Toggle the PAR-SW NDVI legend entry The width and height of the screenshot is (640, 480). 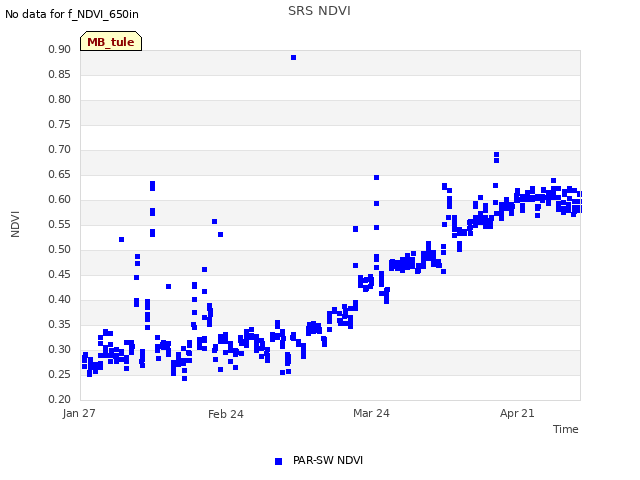coord(319,460)
